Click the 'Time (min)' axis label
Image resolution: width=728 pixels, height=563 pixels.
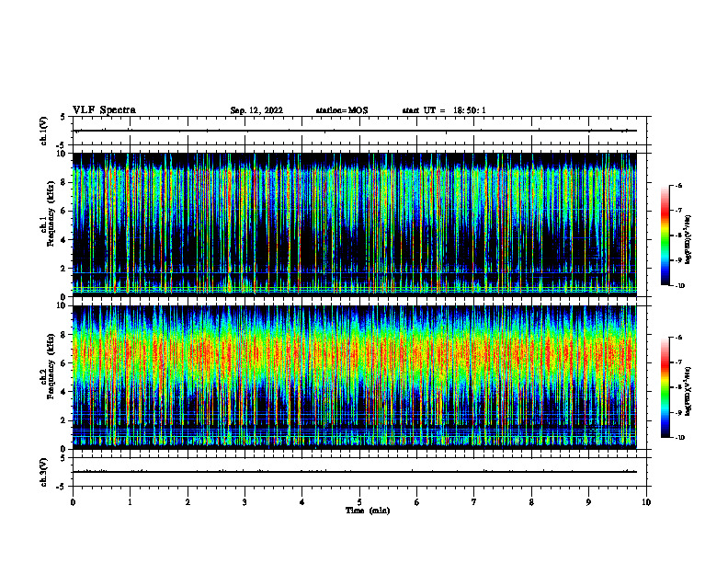[x=368, y=511]
